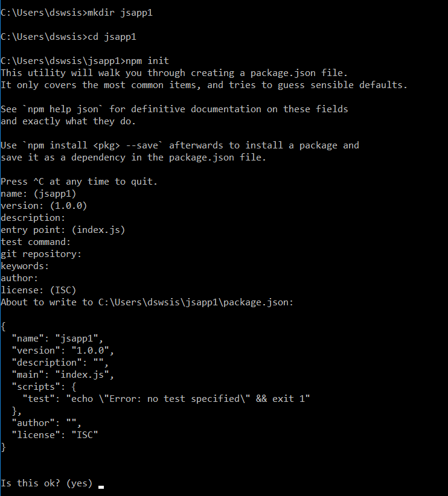Screen dimensions: 448x496
Task: Click the "license: (ISC)" prompt line
Action: pos(39,290)
